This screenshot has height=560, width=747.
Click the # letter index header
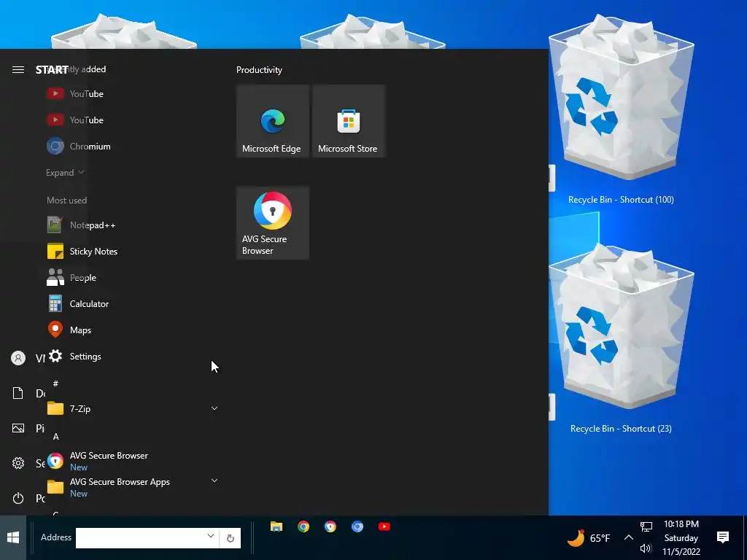point(55,384)
